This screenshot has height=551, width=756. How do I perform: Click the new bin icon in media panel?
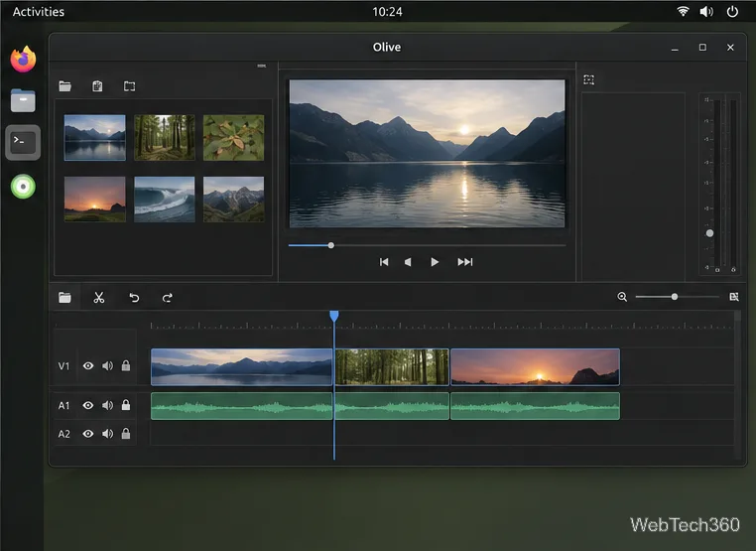tap(129, 86)
